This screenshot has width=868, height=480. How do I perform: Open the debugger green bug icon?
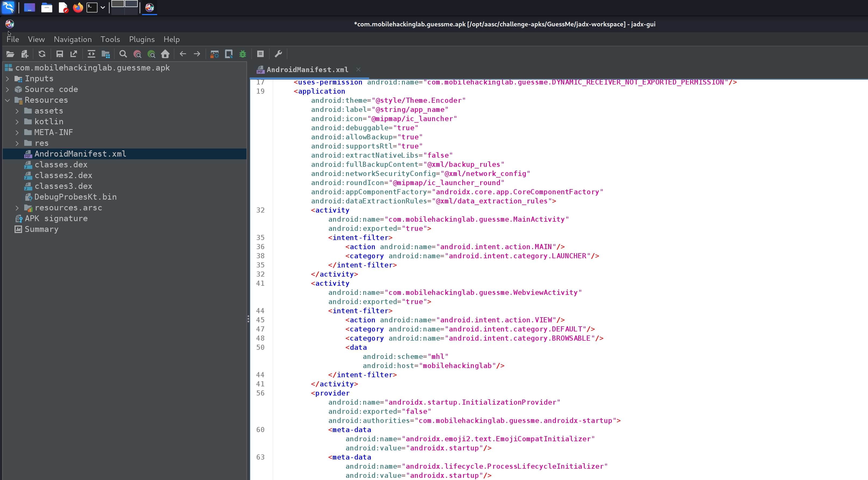tap(243, 54)
